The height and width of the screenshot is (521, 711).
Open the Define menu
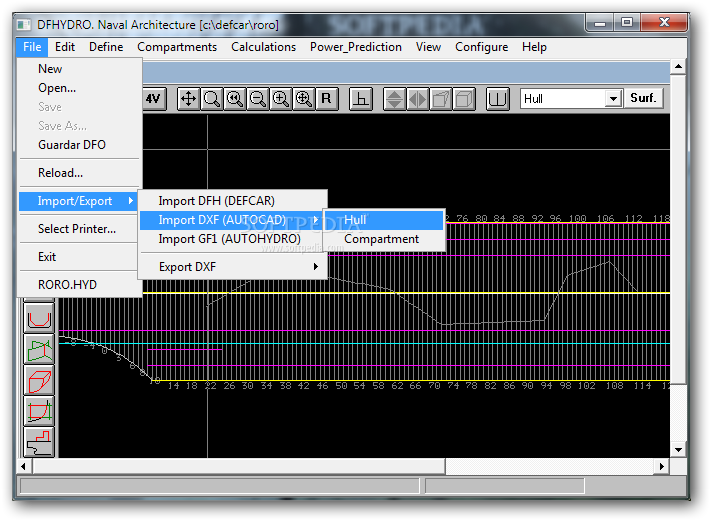click(106, 47)
